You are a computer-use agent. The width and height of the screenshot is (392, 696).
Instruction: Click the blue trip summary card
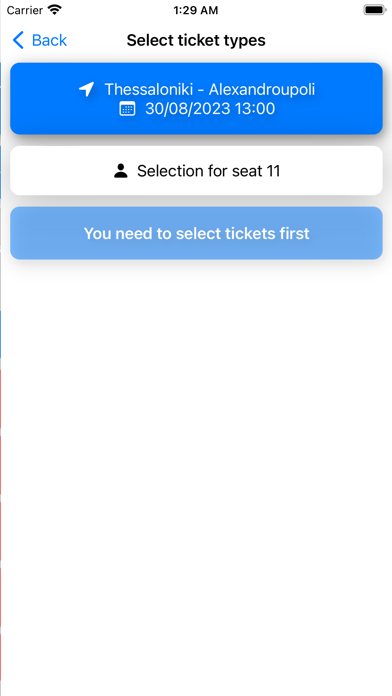(x=196, y=99)
